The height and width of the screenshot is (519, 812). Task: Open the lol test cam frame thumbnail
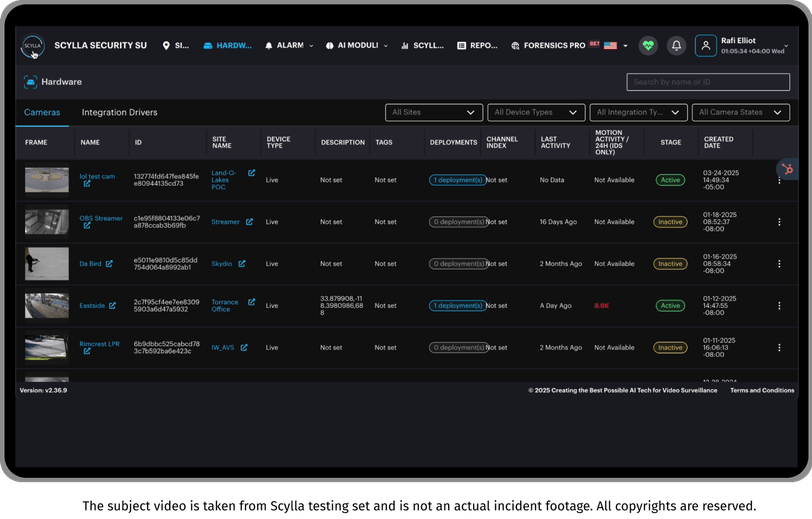tap(47, 180)
